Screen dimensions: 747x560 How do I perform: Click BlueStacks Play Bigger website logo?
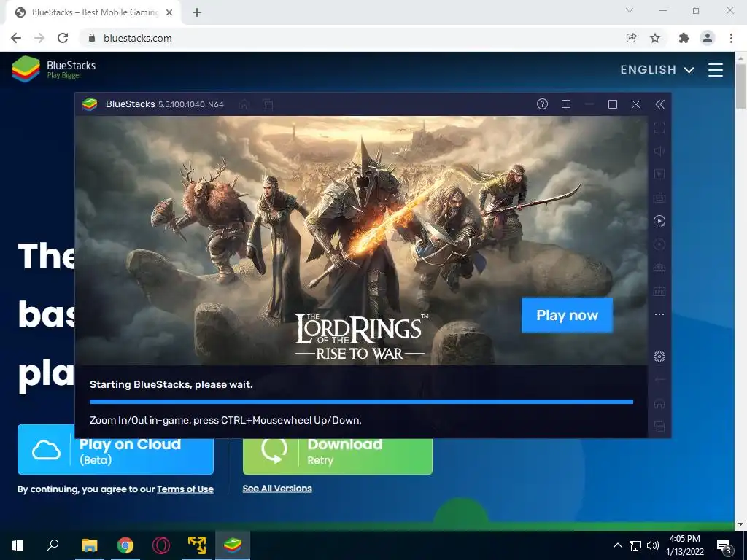(53, 69)
